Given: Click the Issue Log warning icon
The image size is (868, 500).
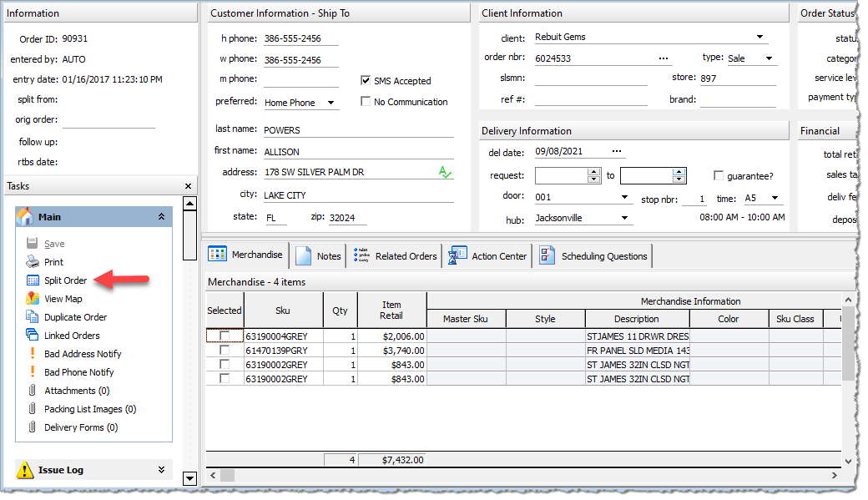Looking at the screenshot, I should tap(25, 470).
